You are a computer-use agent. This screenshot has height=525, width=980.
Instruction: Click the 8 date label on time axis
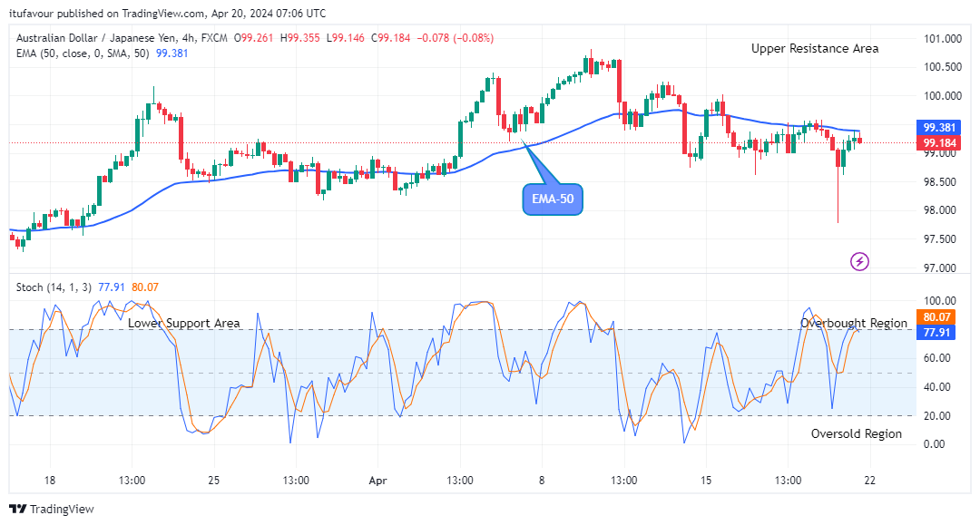[x=541, y=480]
